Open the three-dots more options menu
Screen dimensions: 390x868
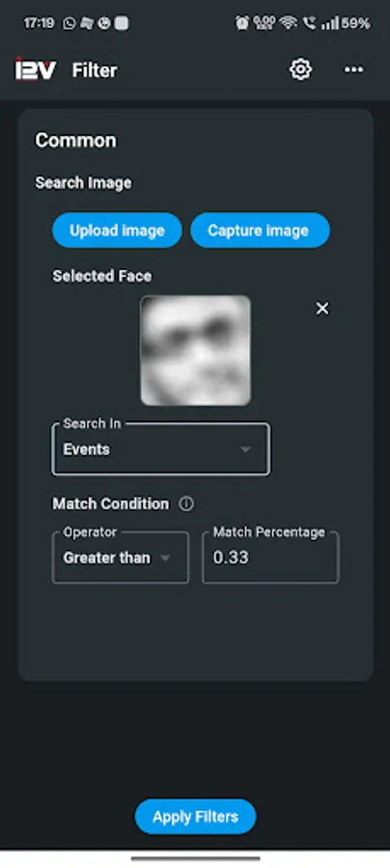click(354, 69)
